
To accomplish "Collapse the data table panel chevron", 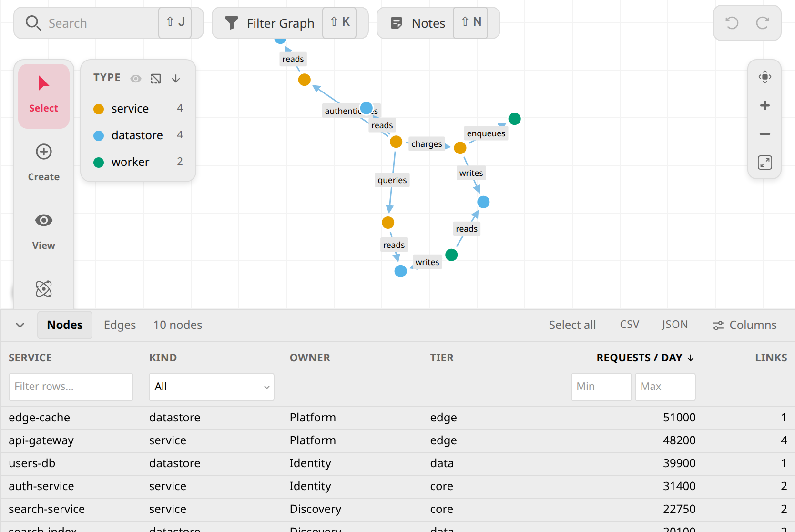I will [20, 325].
